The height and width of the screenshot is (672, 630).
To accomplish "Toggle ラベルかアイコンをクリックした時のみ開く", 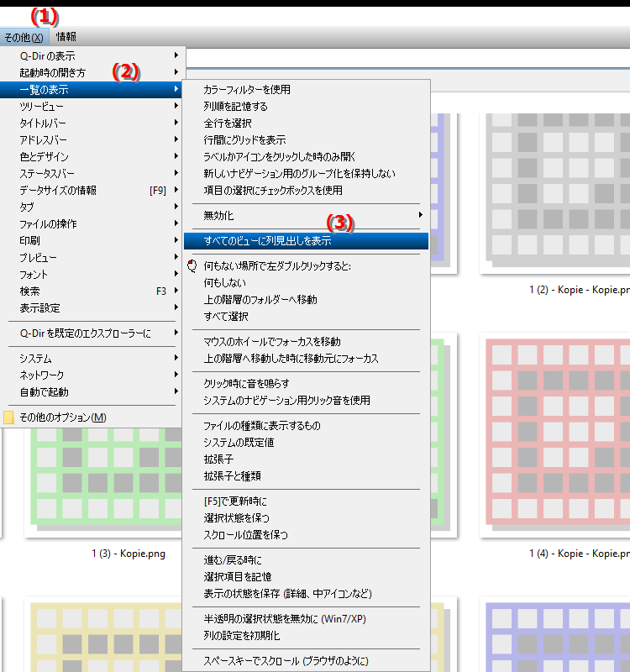I will pyautogui.click(x=306, y=156).
